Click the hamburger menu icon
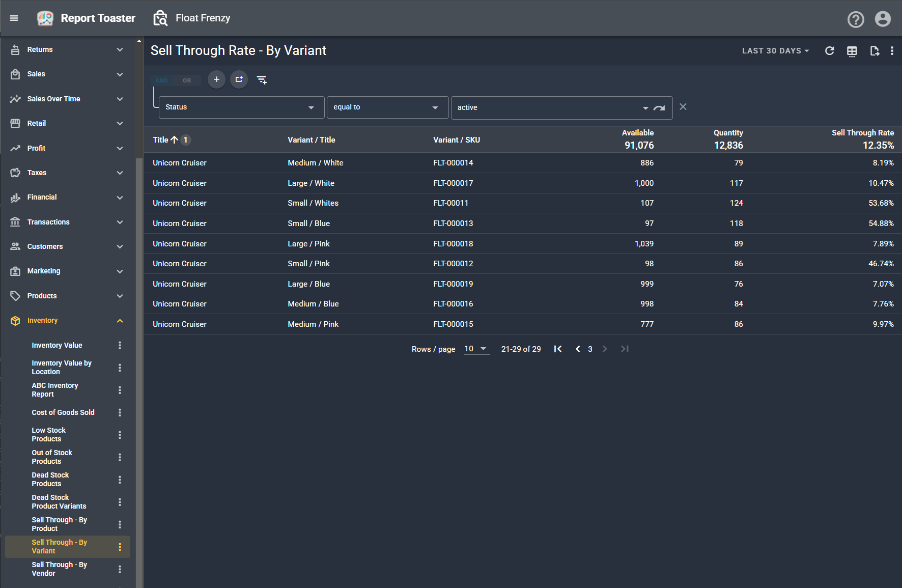This screenshot has height=588, width=902. click(14, 18)
